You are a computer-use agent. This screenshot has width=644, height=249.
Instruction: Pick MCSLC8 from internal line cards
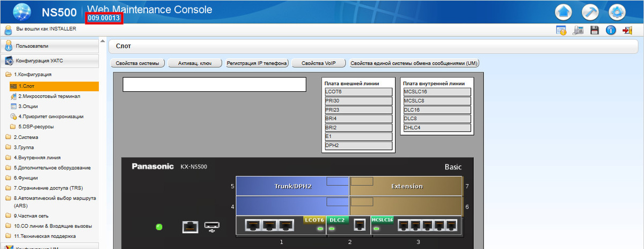(x=437, y=101)
